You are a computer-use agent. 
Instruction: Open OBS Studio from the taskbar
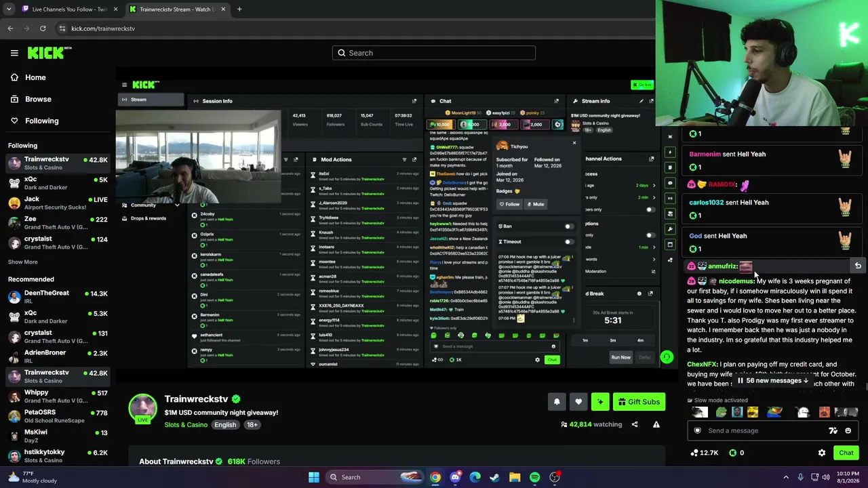(555, 477)
